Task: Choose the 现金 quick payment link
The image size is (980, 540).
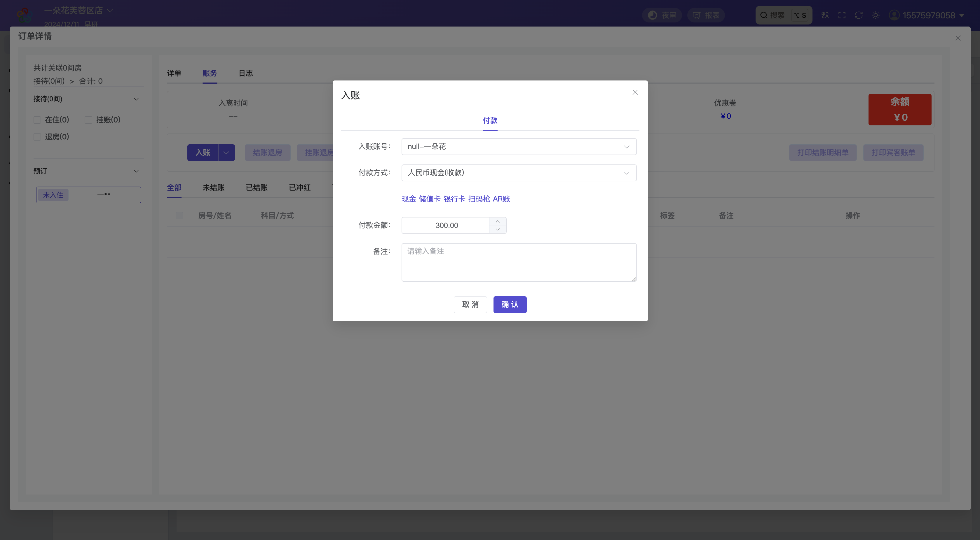Action: pos(409,199)
